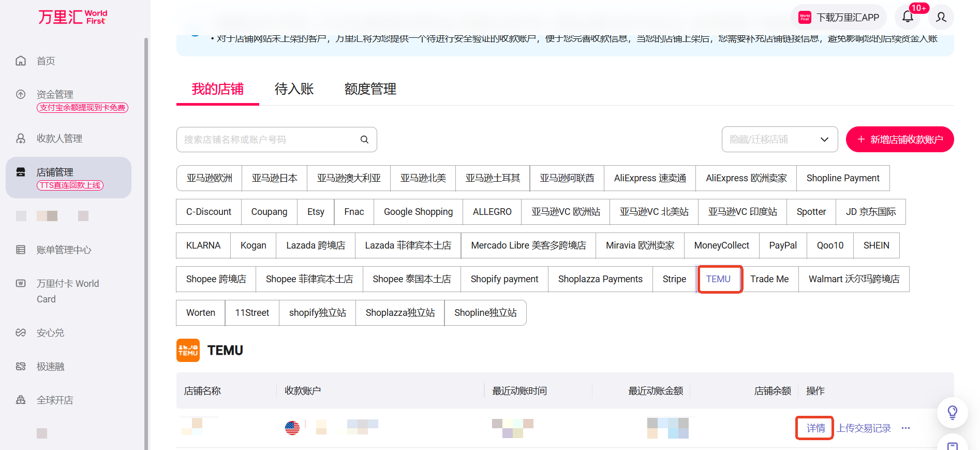Click the lightbulb help icon

952,412
